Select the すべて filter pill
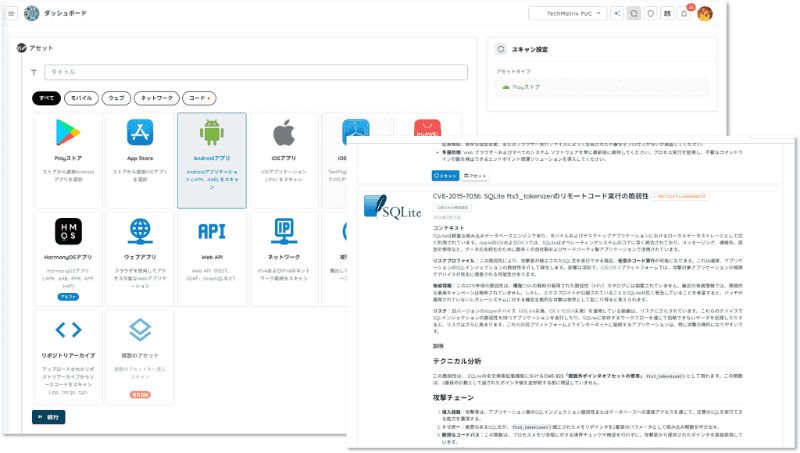The height and width of the screenshot is (453, 800). click(x=46, y=98)
